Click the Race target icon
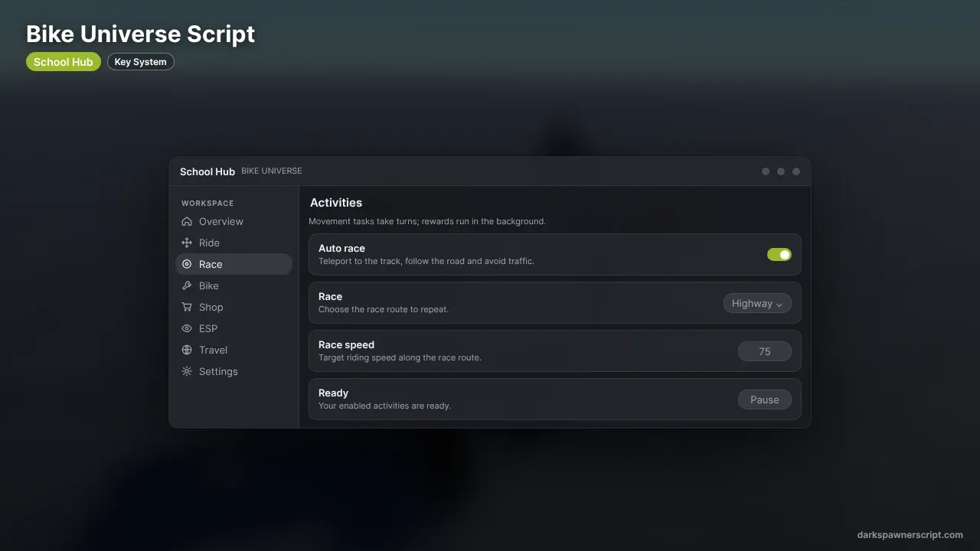 187,264
